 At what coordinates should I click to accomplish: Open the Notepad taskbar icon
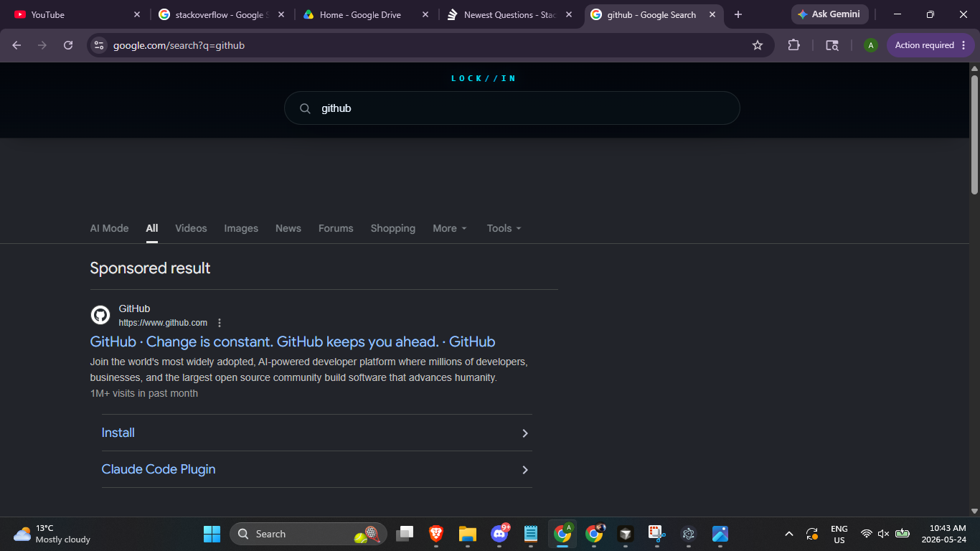[531, 534]
